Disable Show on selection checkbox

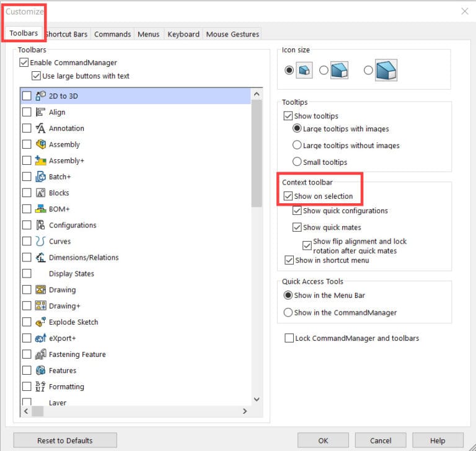pyautogui.click(x=288, y=196)
